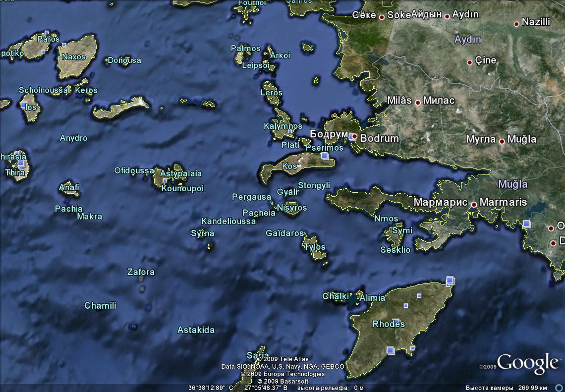Click the Rhodes island label
This screenshot has width=565, height=392.
coord(389,324)
